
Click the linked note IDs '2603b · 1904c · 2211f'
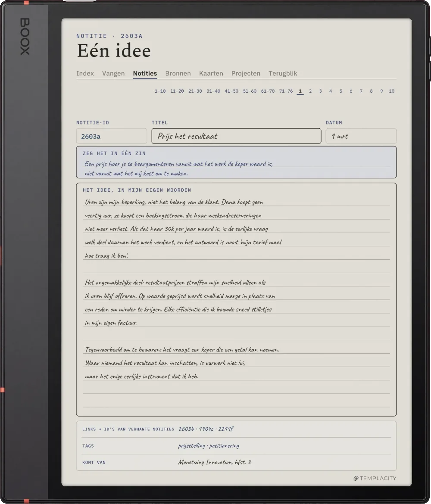[206, 429]
